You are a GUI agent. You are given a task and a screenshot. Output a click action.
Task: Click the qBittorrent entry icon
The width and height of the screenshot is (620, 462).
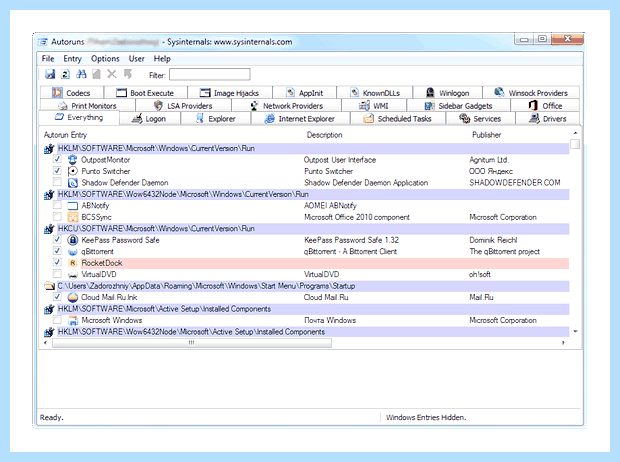[72, 252]
